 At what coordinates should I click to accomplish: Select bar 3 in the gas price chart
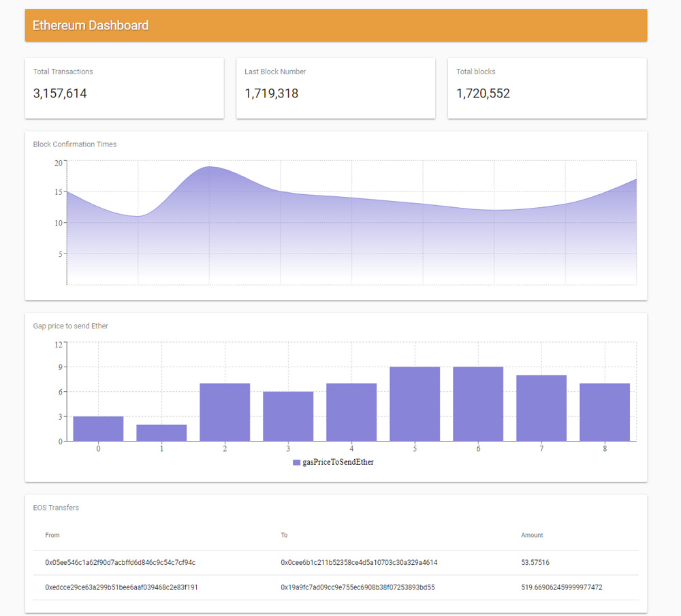pyautogui.click(x=288, y=416)
